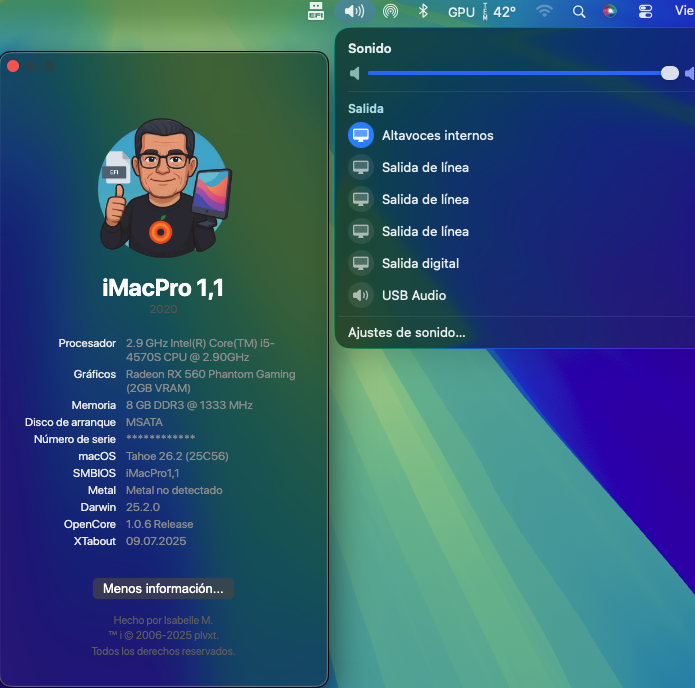695x688 pixels.
Task: Click the Radeon RX 560 Phantom Gaming text
Action: 211,381
